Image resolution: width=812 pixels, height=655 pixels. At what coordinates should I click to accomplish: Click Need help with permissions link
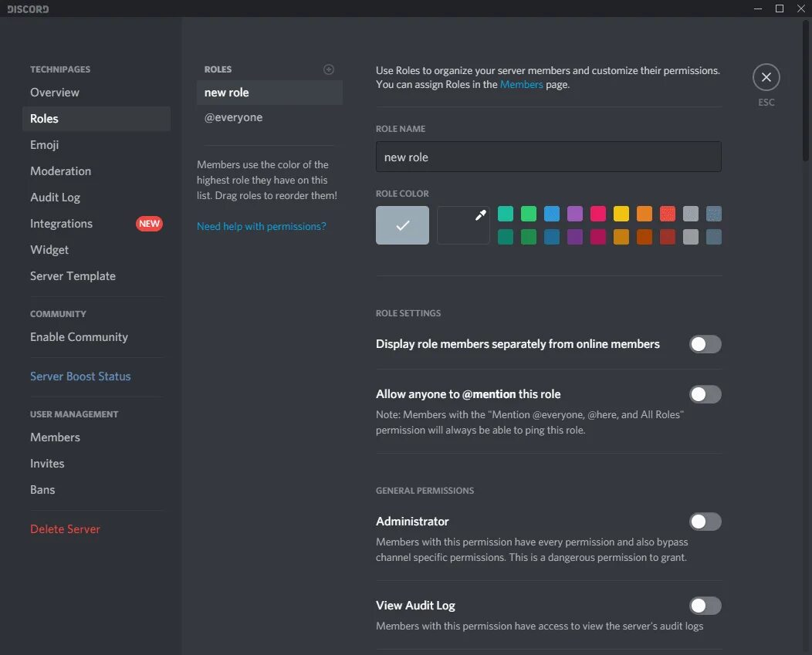tap(262, 226)
